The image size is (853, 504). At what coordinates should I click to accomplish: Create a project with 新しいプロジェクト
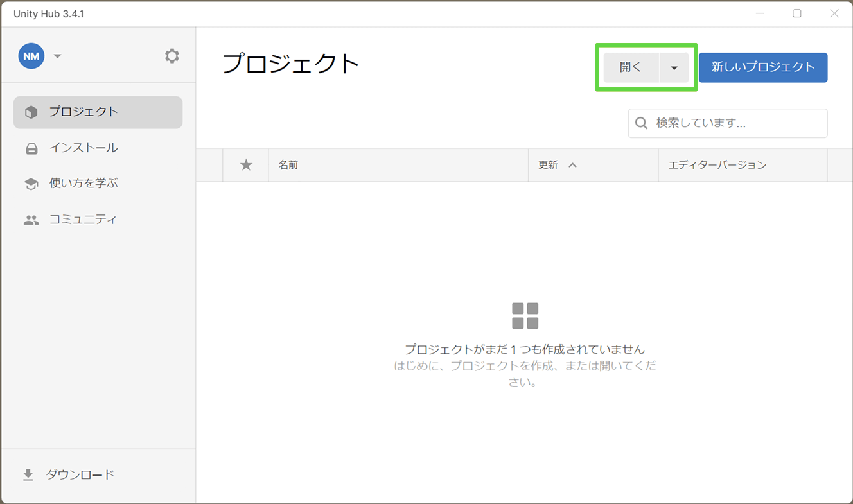coord(763,67)
